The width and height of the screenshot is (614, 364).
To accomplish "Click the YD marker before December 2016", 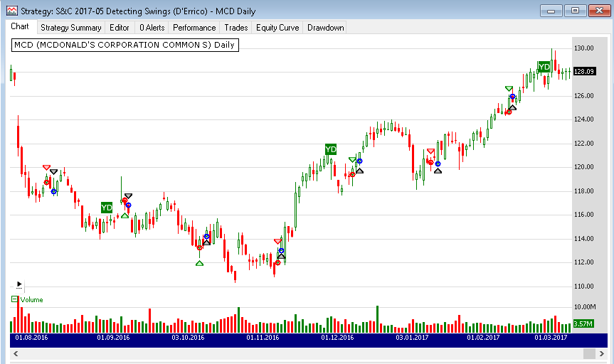I will [x=331, y=149].
